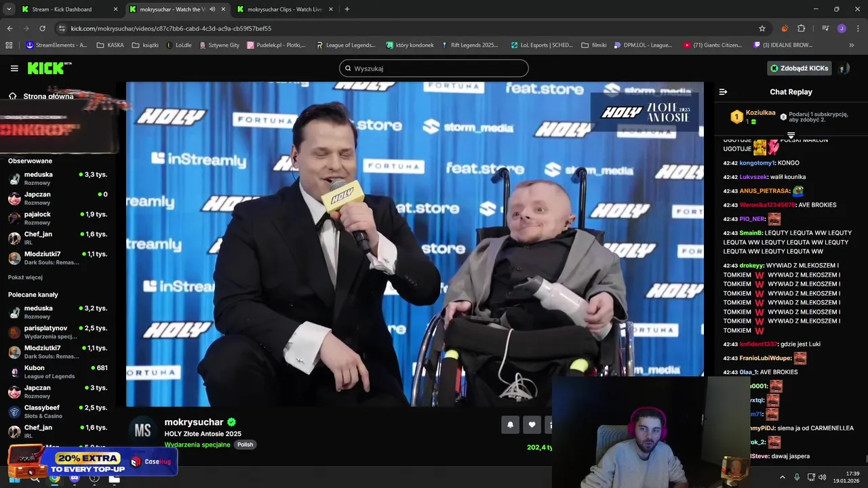The width and height of the screenshot is (868, 488).
Task: Click the browser address bar URL
Action: (171, 28)
